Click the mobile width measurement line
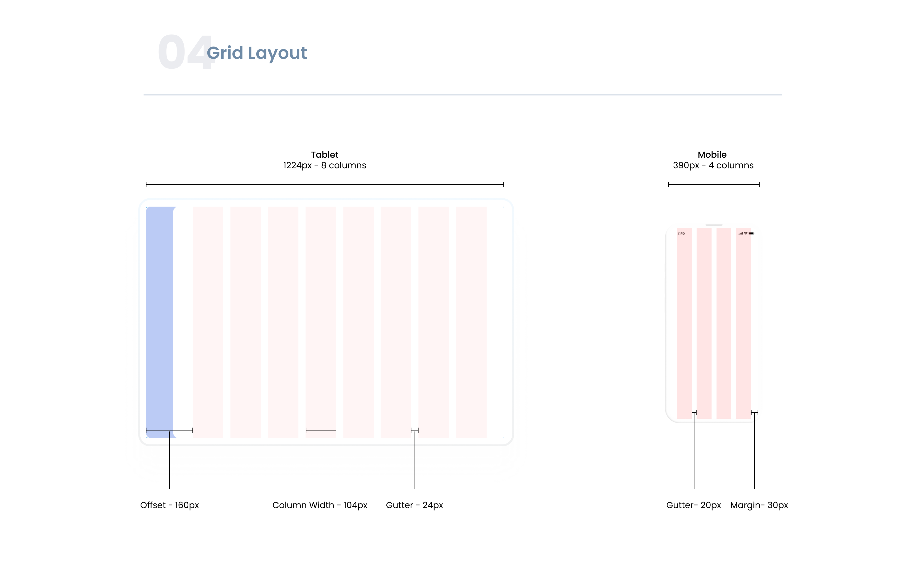Viewport: 924px width, 564px height. pyautogui.click(x=714, y=184)
